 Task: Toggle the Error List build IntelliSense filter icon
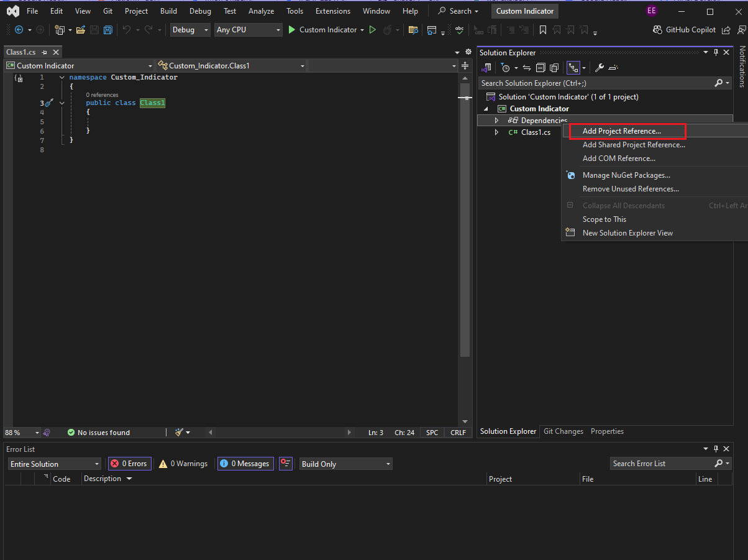pyautogui.click(x=286, y=464)
